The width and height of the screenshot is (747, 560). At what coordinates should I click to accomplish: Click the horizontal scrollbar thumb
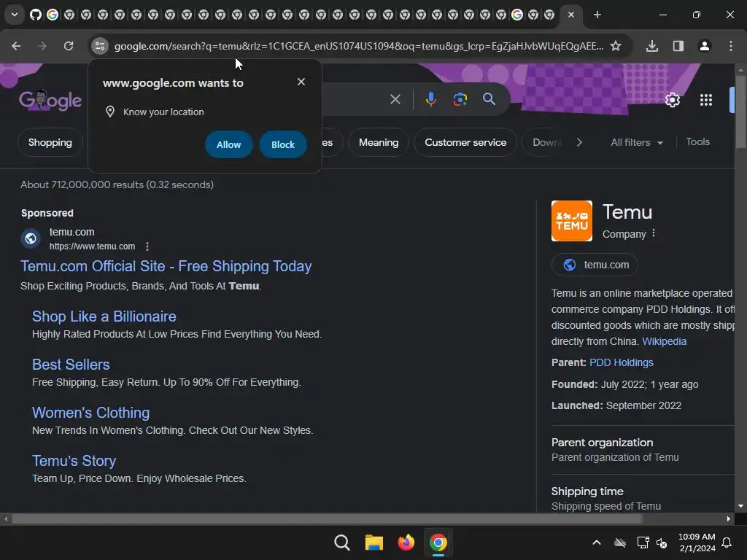[x=328, y=518]
